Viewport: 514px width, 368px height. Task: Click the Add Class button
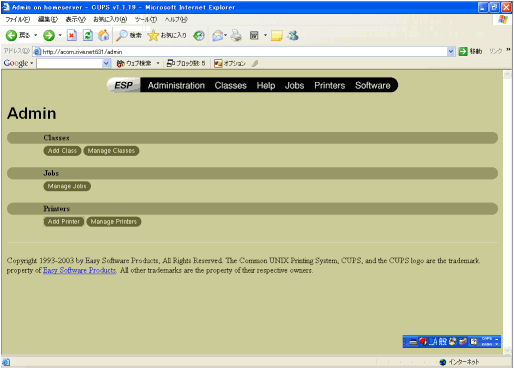tap(62, 151)
